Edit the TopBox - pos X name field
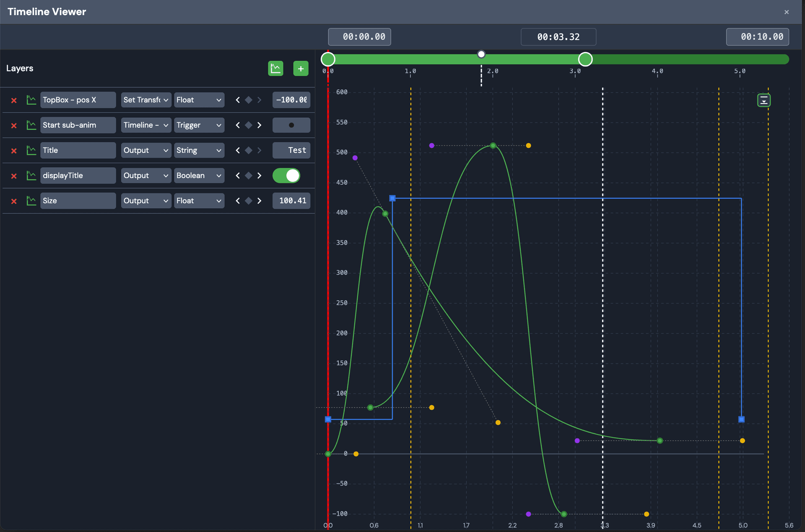805x532 pixels. 78,100
